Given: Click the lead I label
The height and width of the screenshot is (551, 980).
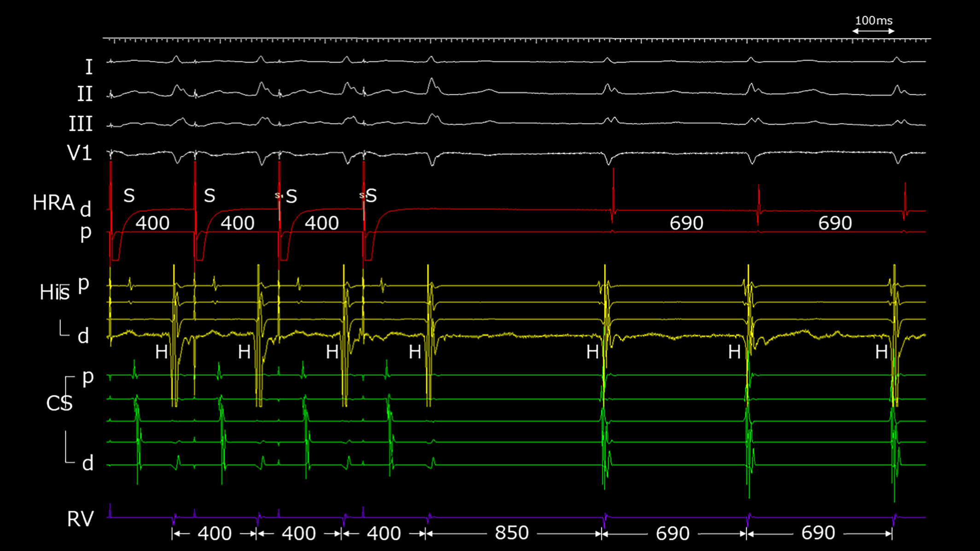Looking at the screenshot, I should pos(89,67).
